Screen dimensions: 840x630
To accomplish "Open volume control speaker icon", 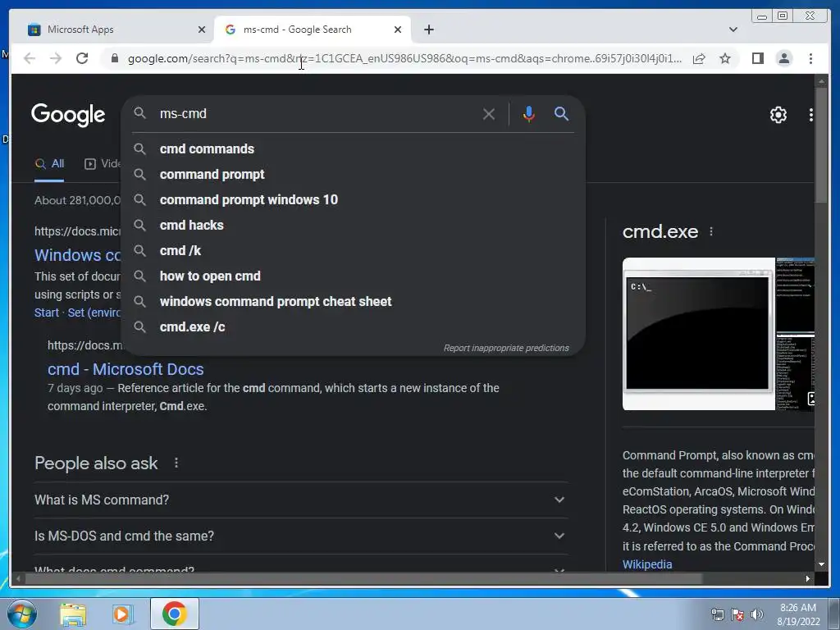I will click(x=757, y=615).
